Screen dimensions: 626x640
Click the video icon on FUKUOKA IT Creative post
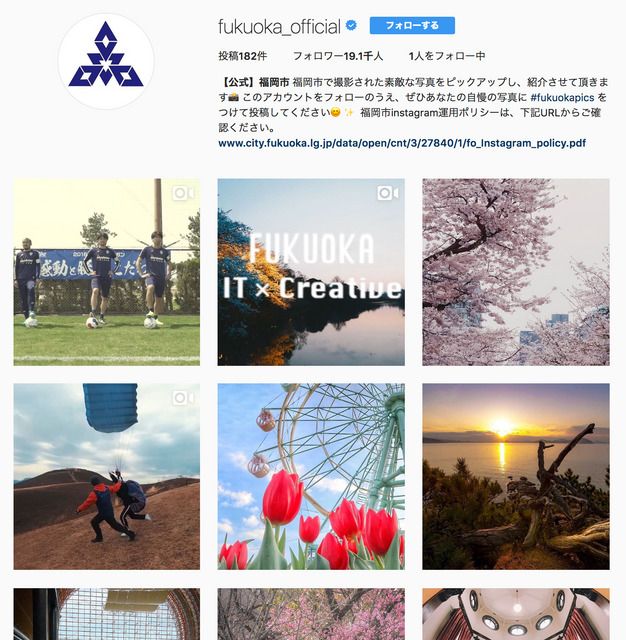[388, 193]
